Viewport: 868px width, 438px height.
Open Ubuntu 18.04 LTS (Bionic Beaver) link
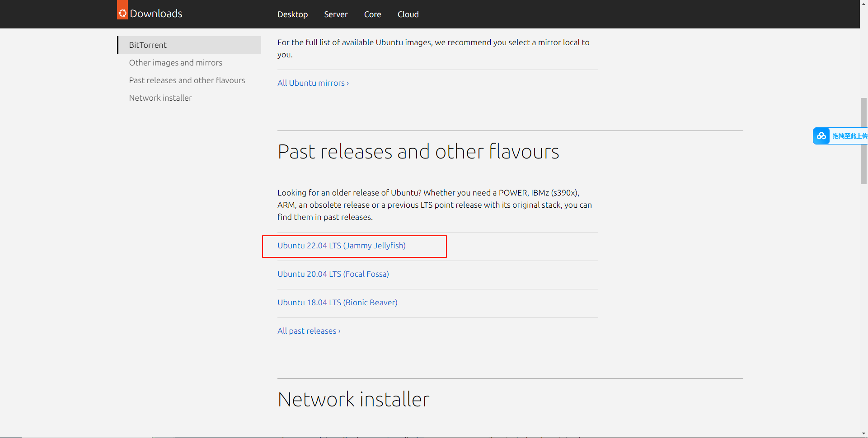pos(338,303)
